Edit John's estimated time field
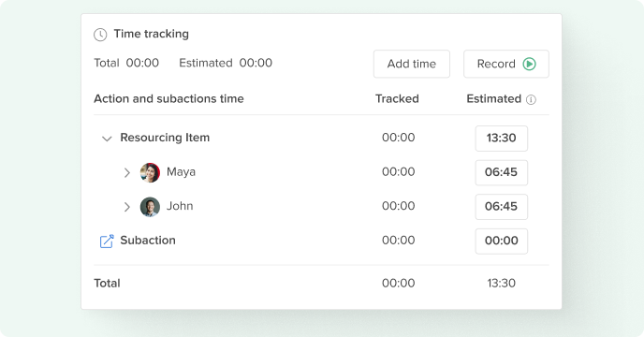The width and height of the screenshot is (644, 337). click(501, 207)
